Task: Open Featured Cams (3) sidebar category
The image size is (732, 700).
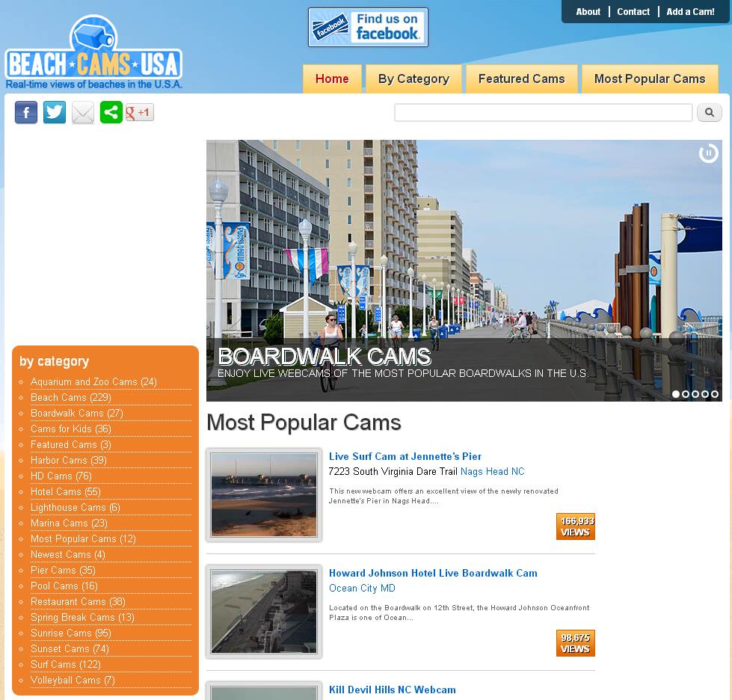Action: click(71, 444)
